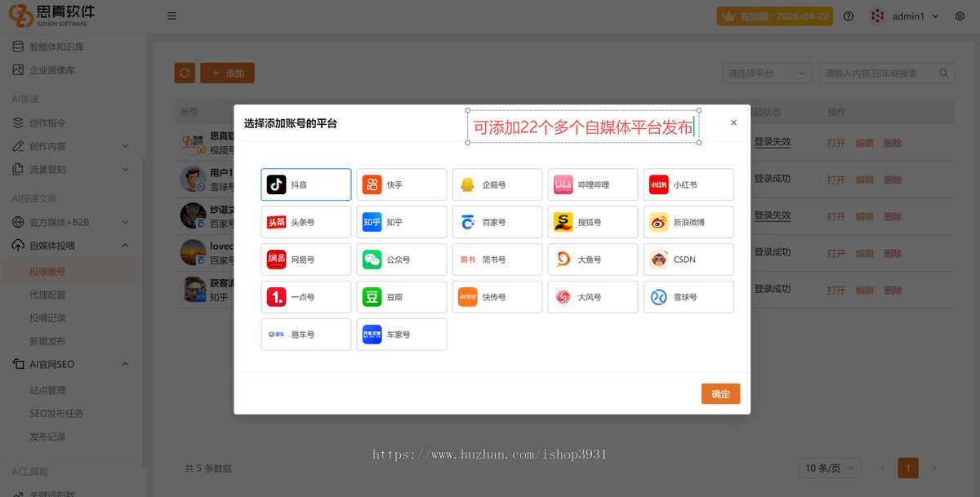Pick the 大鱼号 platform

[593, 260]
